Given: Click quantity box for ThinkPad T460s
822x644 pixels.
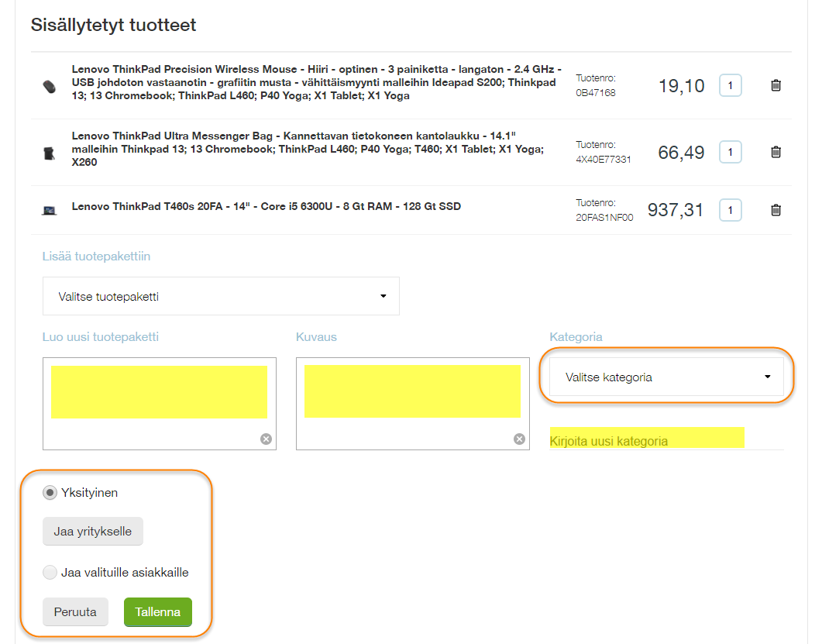Looking at the screenshot, I should point(730,209).
